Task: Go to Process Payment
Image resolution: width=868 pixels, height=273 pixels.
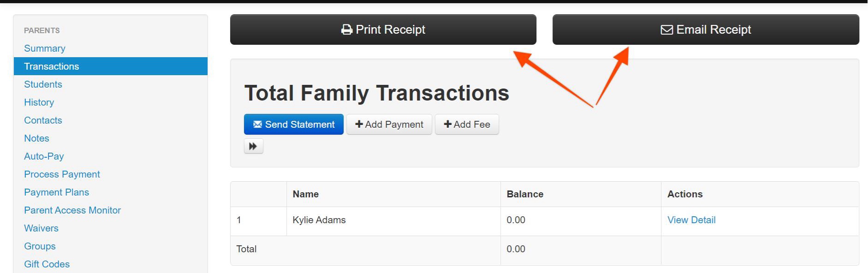Action: [62, 174]
